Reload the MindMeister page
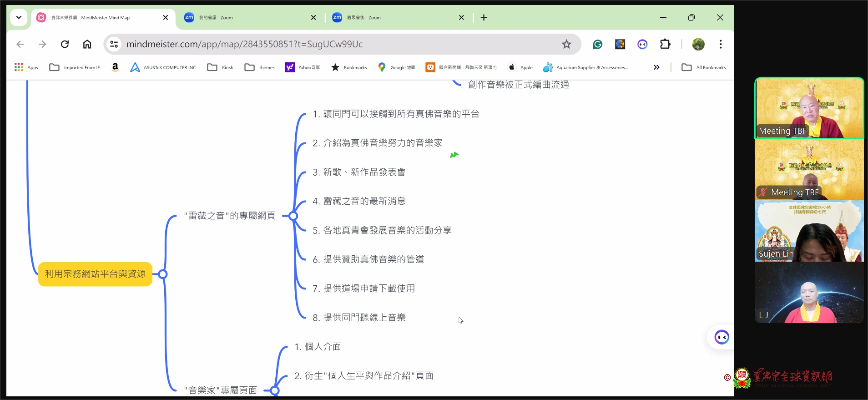Screen dimensions: 868x400 click(65, 44)
